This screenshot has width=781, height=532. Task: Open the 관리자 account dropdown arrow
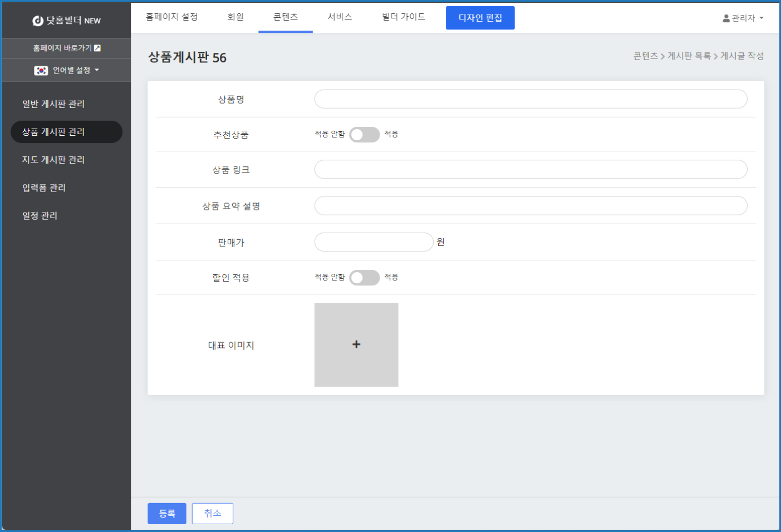pyautogui.click(x=762, y=18)
